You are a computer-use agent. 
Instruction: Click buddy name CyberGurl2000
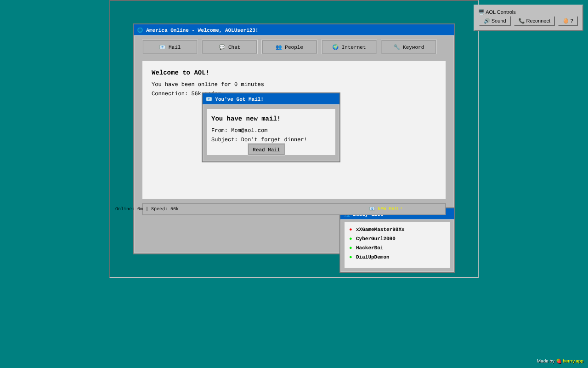pos(375,238)
